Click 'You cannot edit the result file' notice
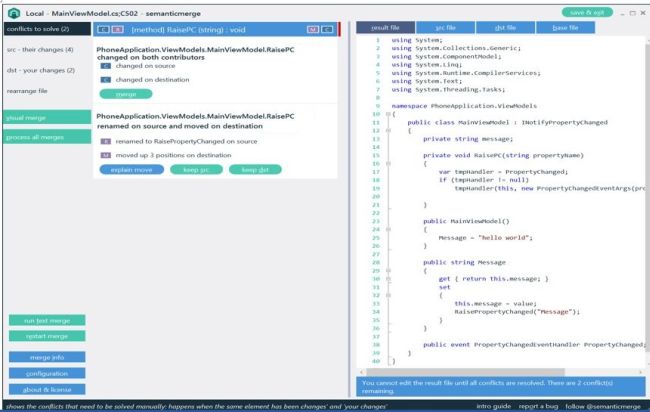Screen dimensions: 650x412 (501, 387)
